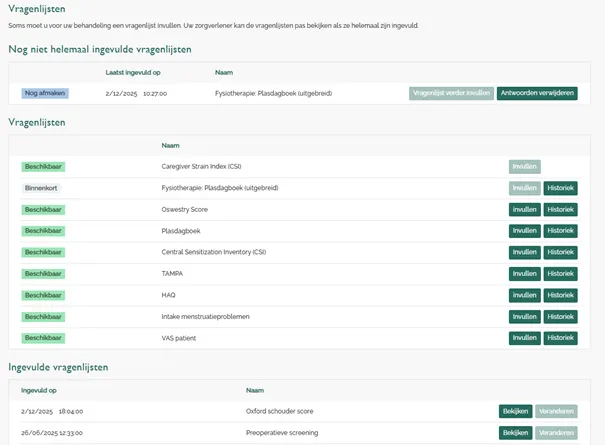Fill in the TAMPA questionnaire
This screenshot has width=605, height=445.
click(524, 274)
